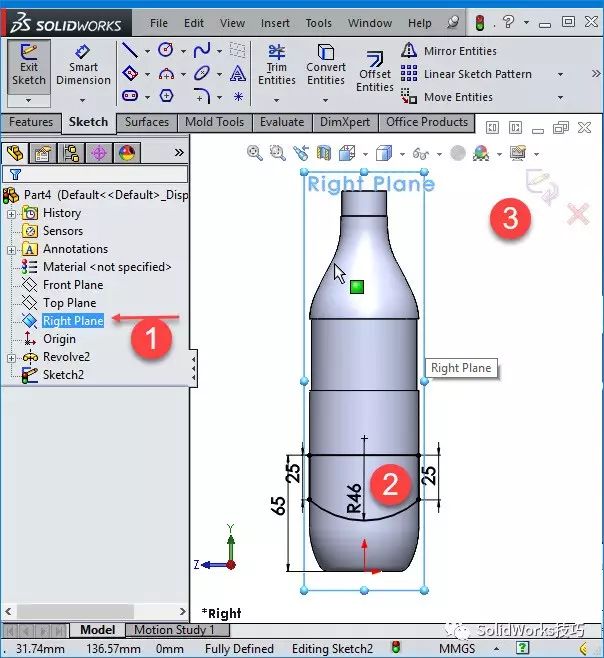Select the Smart Dimension tool
Image resolution: width=604 pixels, height=658 pixels.
click(83, 67)
